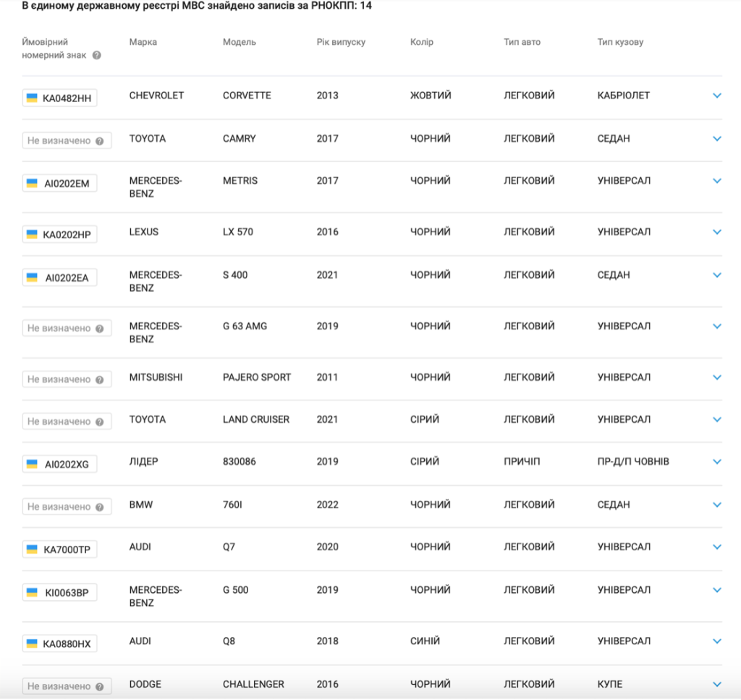This screenshot has height=700, width=741.
Task: Click question icon in BMW 760I row
Action: [x=99, y=507]
